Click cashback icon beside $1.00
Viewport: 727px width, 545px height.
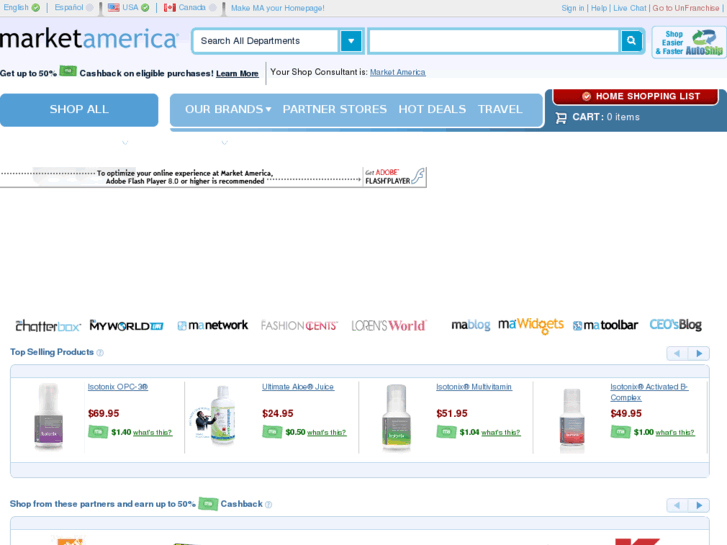pyautogui.click(x=621, y=432)
